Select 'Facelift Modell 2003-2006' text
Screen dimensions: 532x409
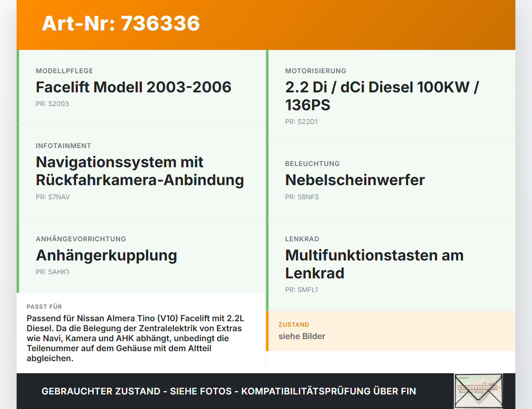click(133, 87)
